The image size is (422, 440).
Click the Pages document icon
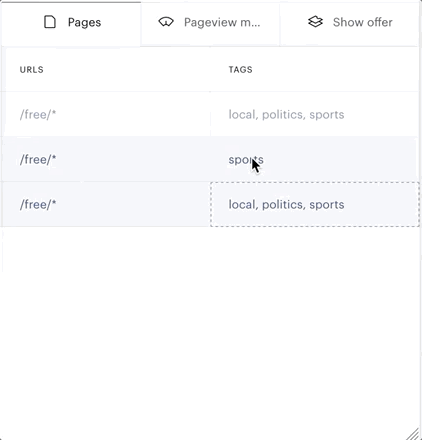pos(50,22)
